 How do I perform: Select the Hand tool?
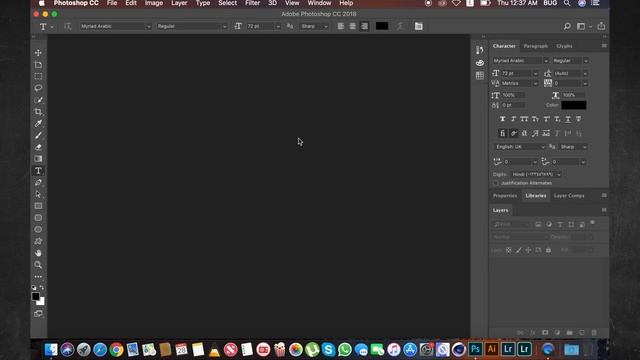(x=38, y=253)
